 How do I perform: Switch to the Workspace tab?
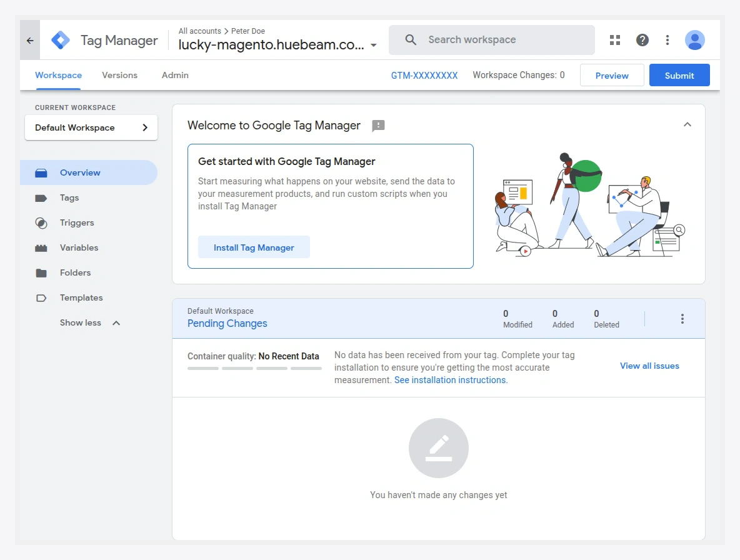click(58, 76)
